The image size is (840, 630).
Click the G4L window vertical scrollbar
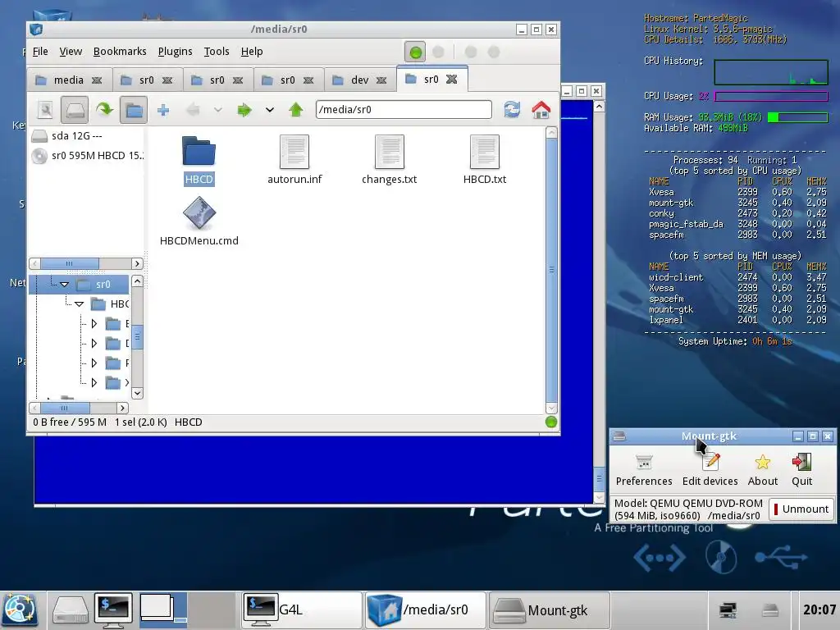tap(599, 302)
